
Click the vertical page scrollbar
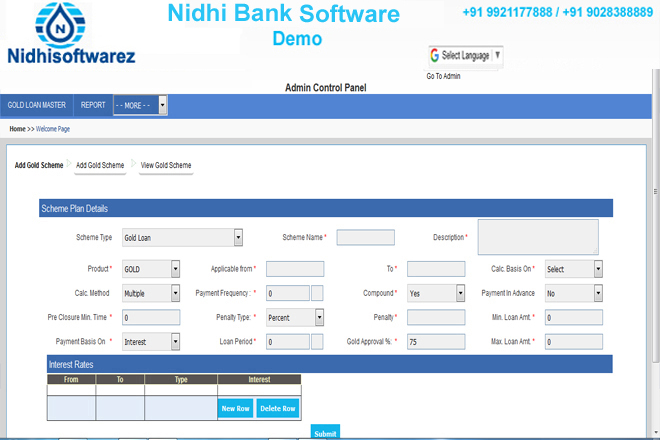point(656,215)
